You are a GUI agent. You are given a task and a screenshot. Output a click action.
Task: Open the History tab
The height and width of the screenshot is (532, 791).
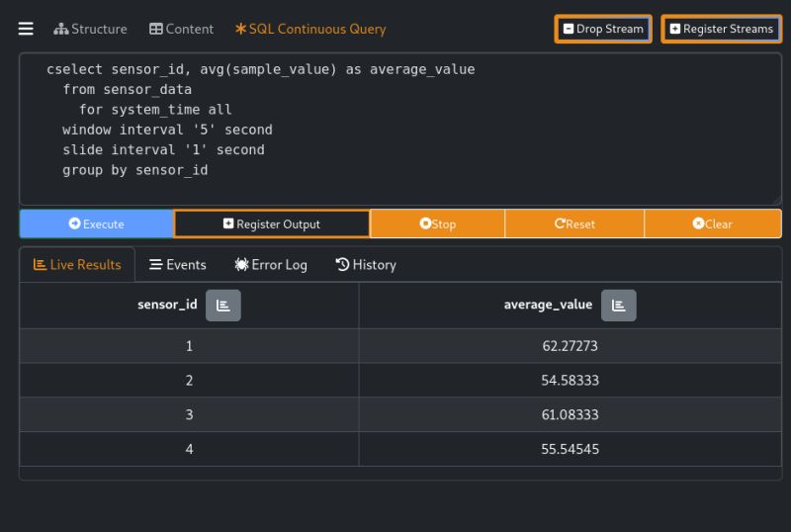366,264
